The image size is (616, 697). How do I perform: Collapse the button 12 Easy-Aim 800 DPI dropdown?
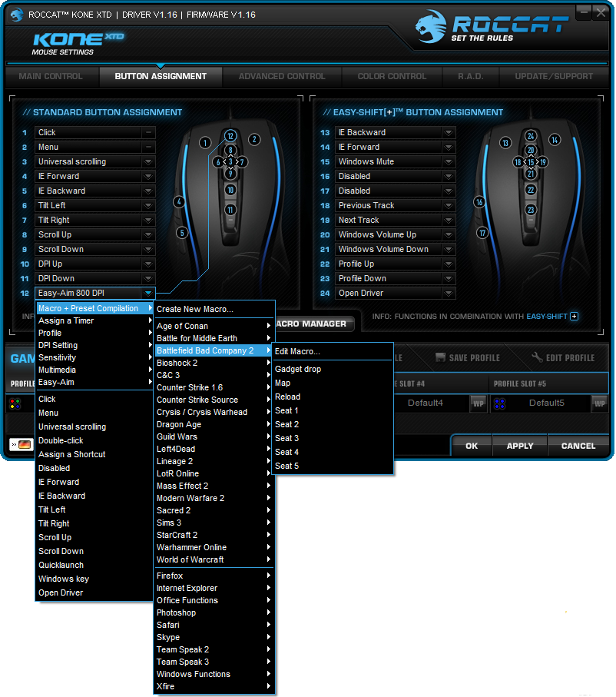pyautogui.click(x=148, y=294)
